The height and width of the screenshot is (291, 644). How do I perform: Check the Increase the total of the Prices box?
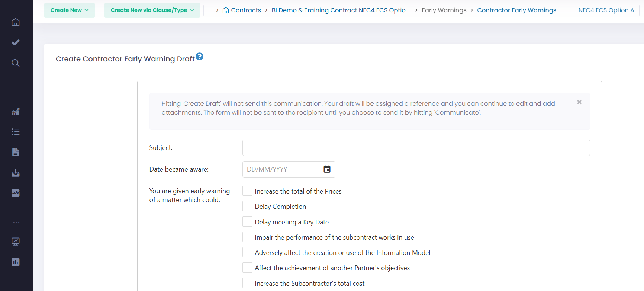(247, 191)
